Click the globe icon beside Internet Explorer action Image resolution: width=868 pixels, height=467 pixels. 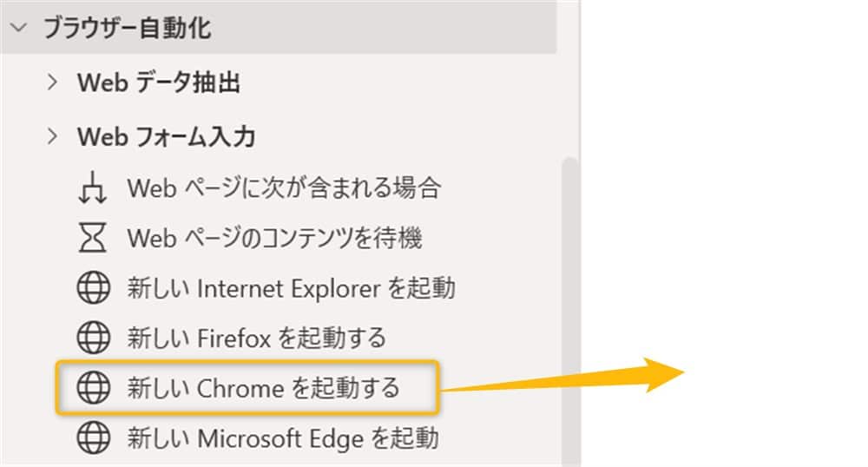tap(92, 287)
